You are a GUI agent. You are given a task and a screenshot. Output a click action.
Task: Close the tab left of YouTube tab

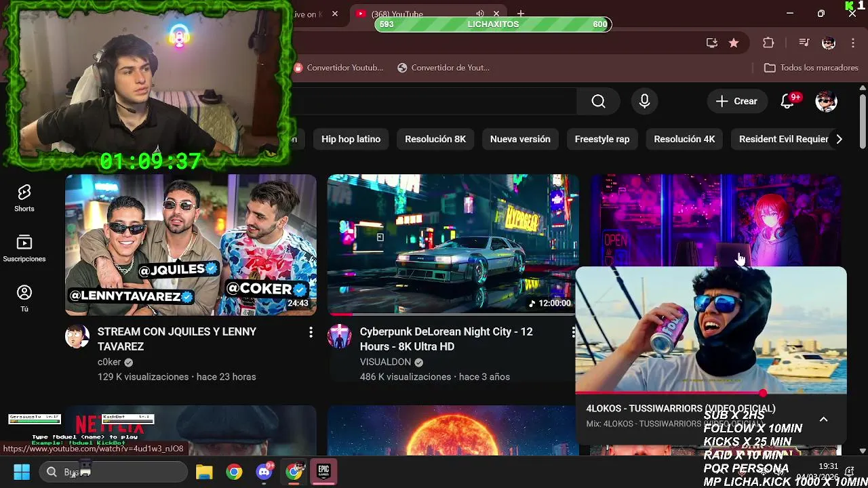(334, 14)
